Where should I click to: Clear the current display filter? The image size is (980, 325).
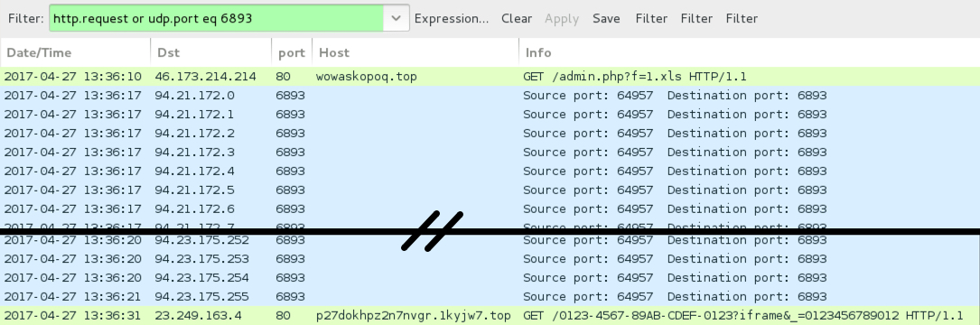tap(517, 19)
